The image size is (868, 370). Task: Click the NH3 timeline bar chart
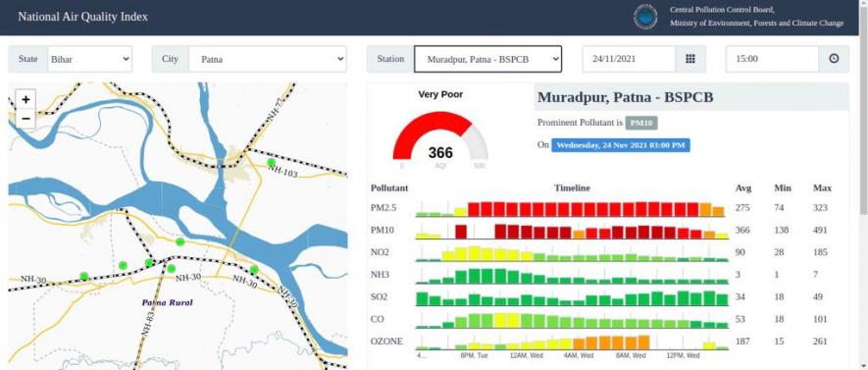[572, 275]
